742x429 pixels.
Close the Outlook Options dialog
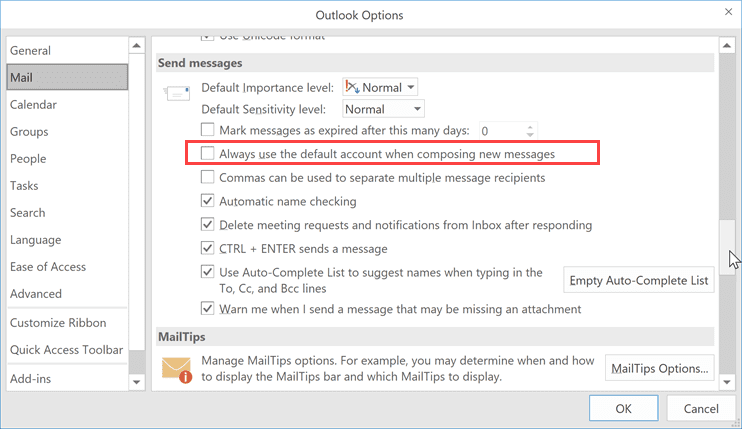click(x=728, y=12)
